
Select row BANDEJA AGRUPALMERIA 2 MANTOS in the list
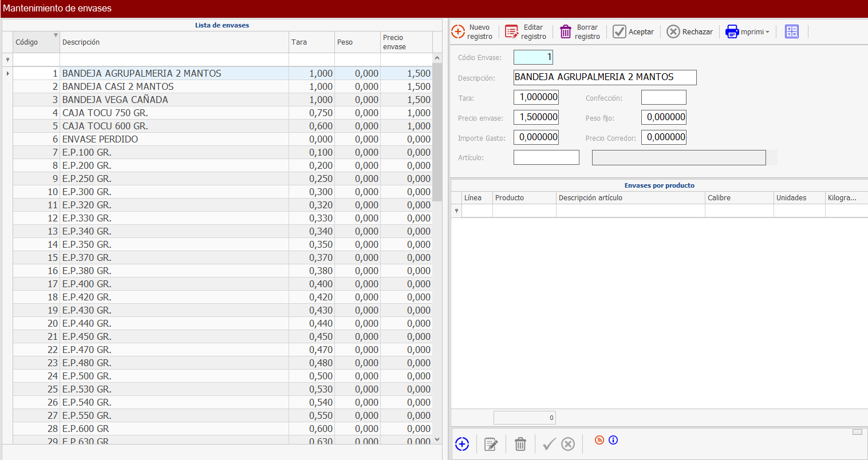pyautogui.click(x=222, y=73)
